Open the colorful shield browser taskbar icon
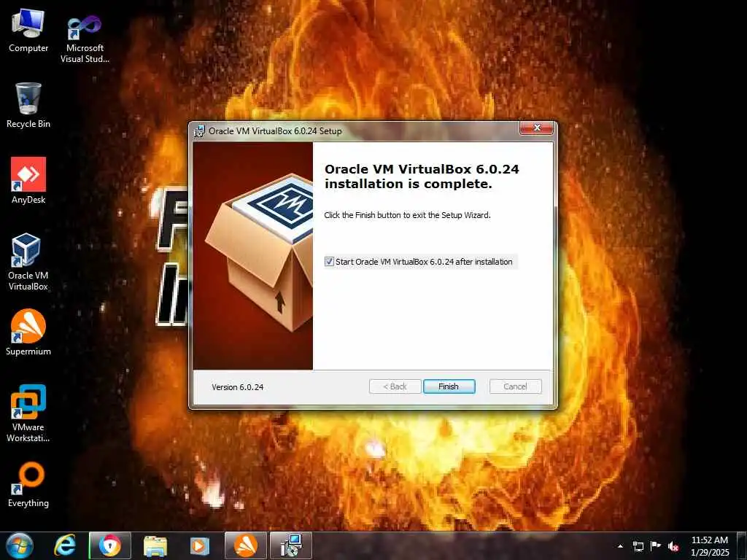747x560 pixels. (x=110, y=545)
